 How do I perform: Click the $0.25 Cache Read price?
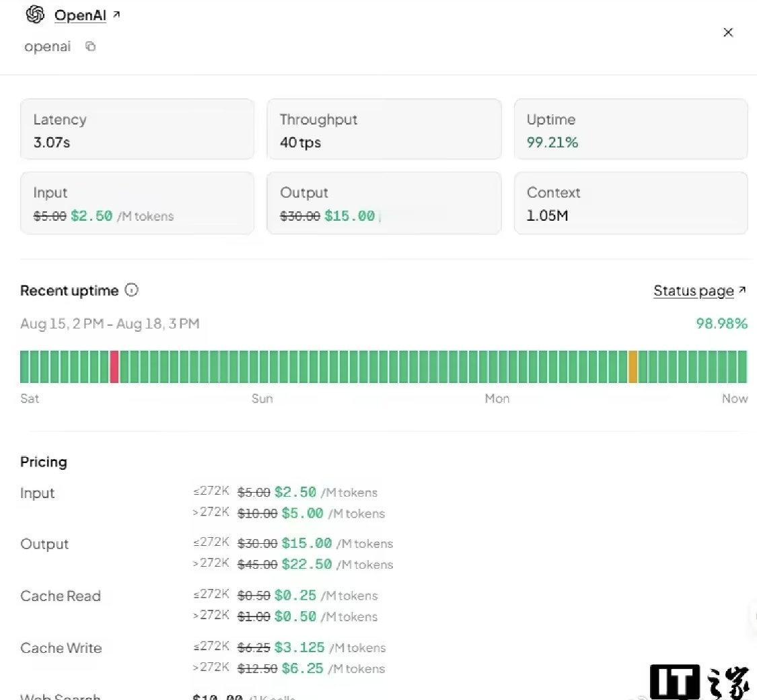pos(295,595)
